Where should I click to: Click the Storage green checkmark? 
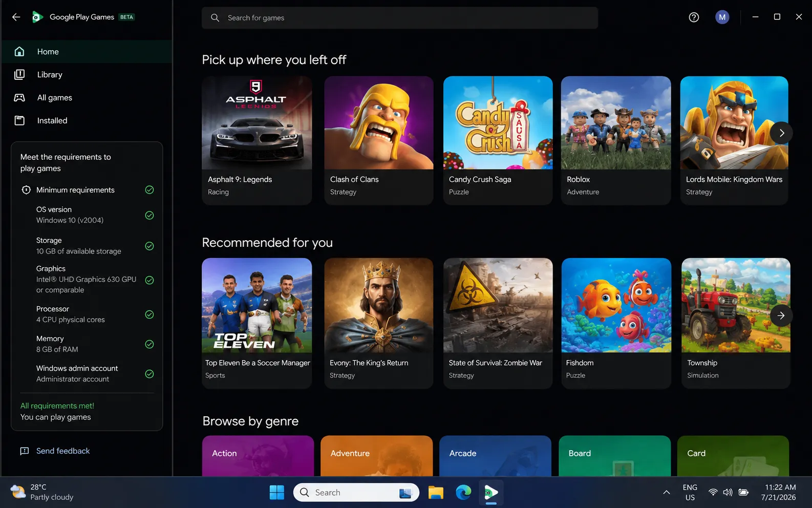tap(149, 246)
